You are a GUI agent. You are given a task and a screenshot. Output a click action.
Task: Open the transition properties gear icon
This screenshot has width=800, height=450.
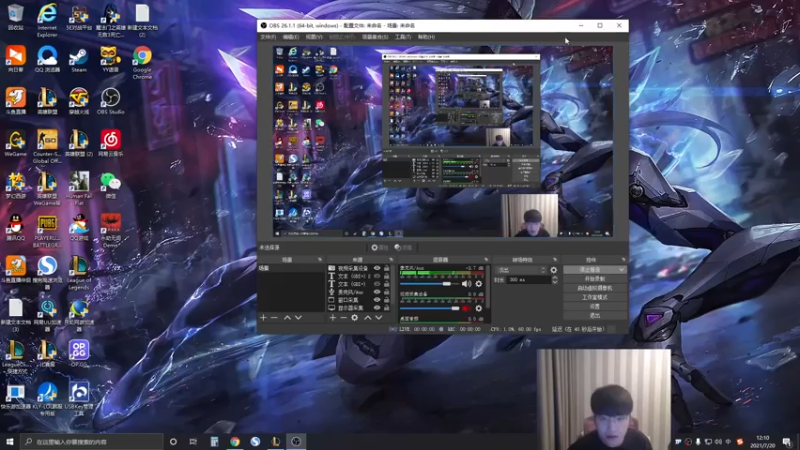(x=554, y=270)
